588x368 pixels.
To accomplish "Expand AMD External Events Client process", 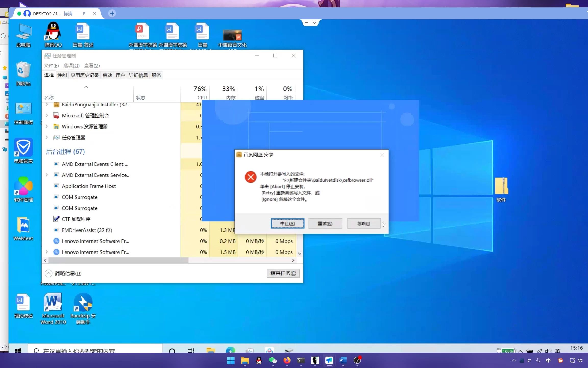I will click(46, 164).
